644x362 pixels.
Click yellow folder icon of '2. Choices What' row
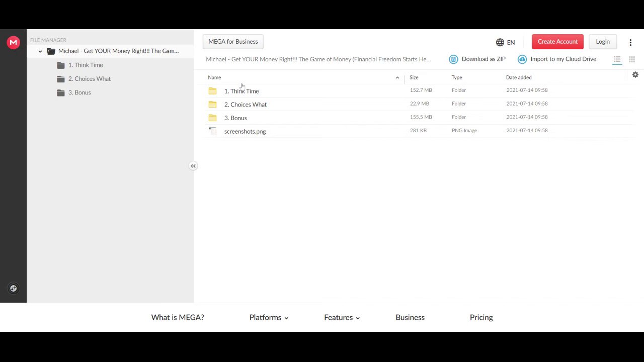pos(212,104)
